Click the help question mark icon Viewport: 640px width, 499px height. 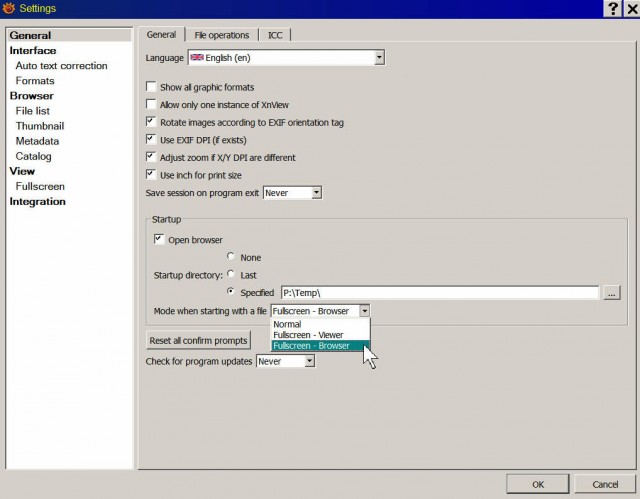pyautogui.click(x=612, y=9)
